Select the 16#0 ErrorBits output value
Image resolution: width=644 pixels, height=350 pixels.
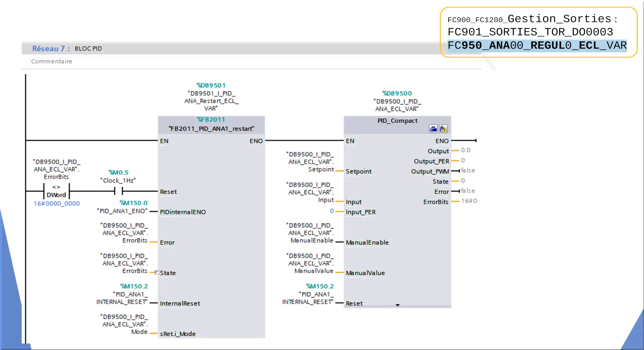tap(469, 201)
